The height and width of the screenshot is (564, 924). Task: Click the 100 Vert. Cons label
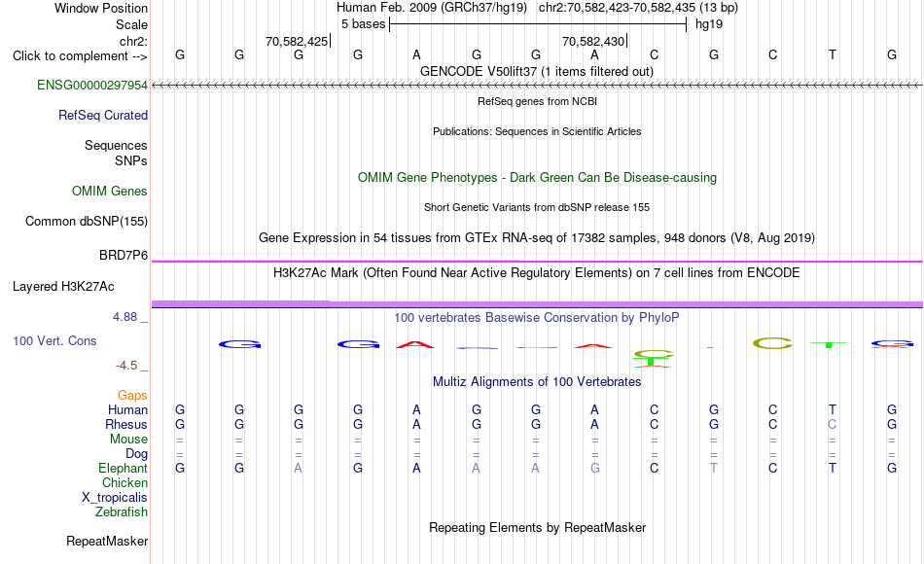click(54, 340)
